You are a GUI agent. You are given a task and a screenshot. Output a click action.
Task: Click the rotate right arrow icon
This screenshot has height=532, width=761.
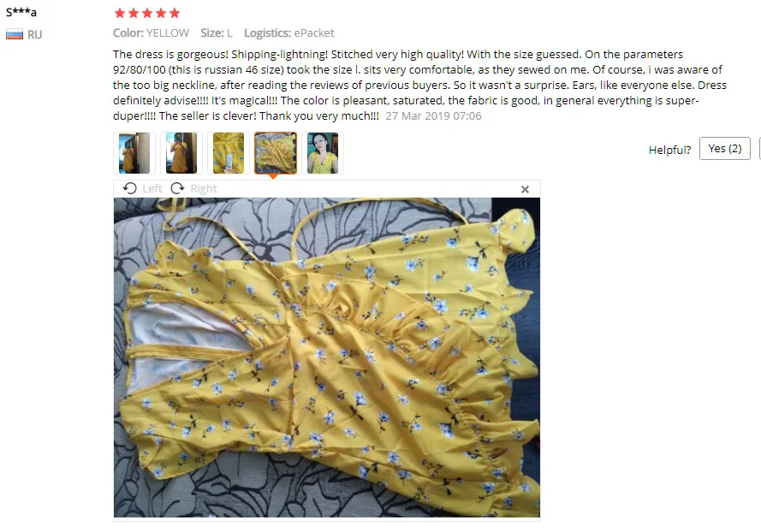click(x=178, y=188)
